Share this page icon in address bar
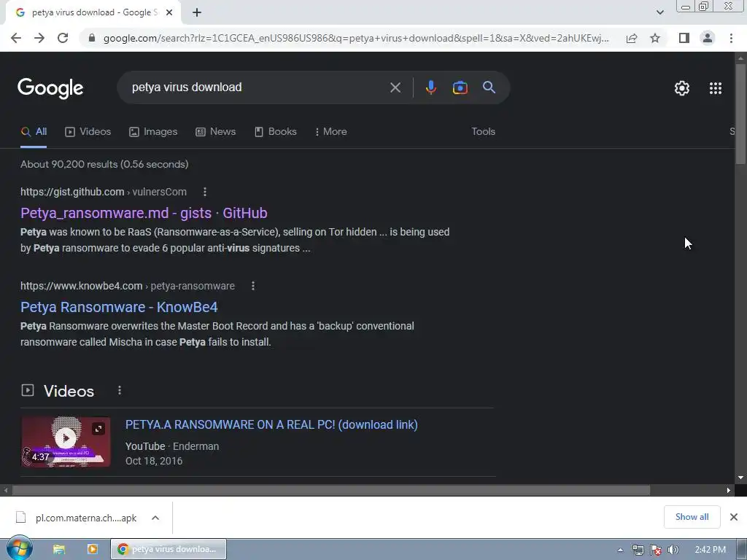 coord(632,38)
